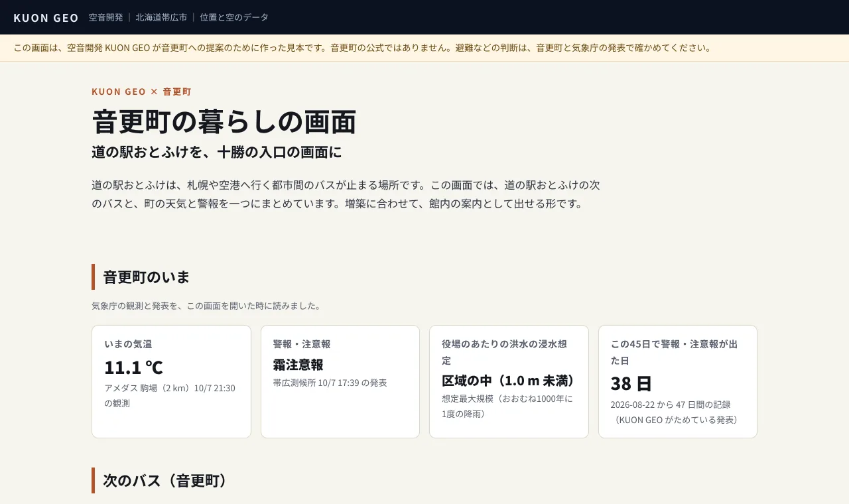Click the subtitle 道の駅おとふけを、十勝の入口の画面に
This screenshot has height=504, width=849.
pos(217,152)
